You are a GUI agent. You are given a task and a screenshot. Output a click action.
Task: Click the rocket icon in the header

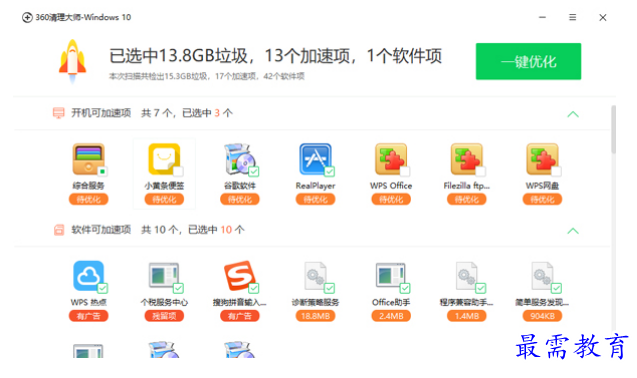[73, 61]
